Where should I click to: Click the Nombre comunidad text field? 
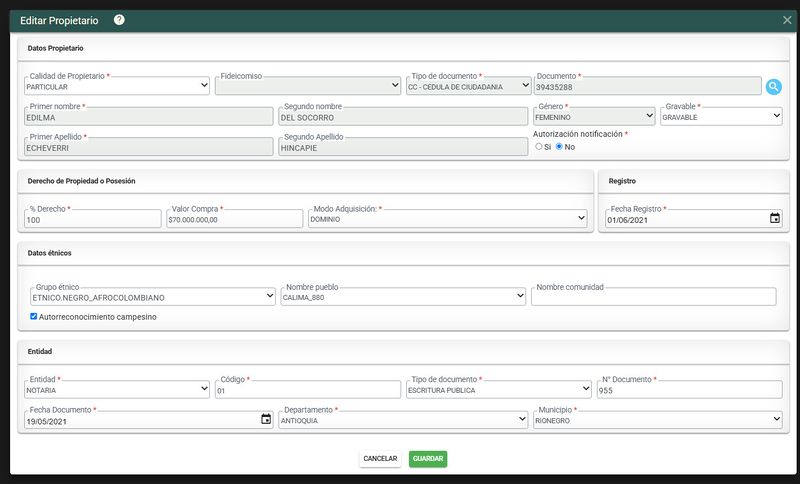tap(654, 297)
